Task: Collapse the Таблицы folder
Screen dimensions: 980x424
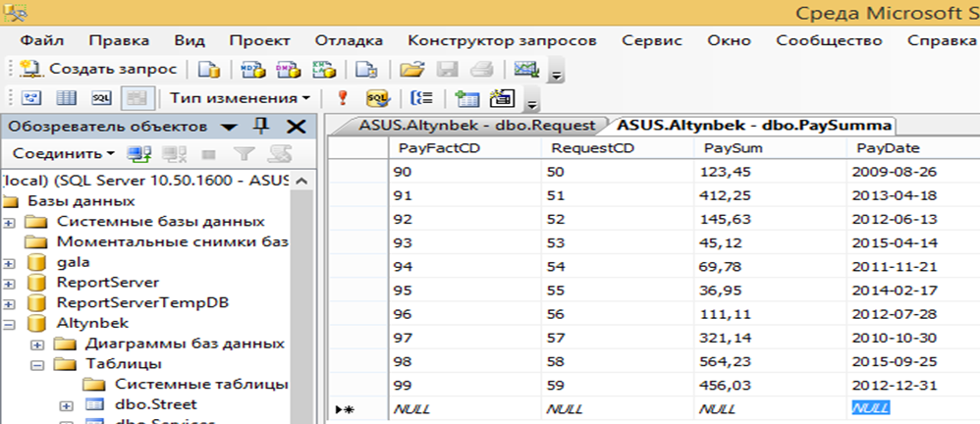Action: pos(38,365)
